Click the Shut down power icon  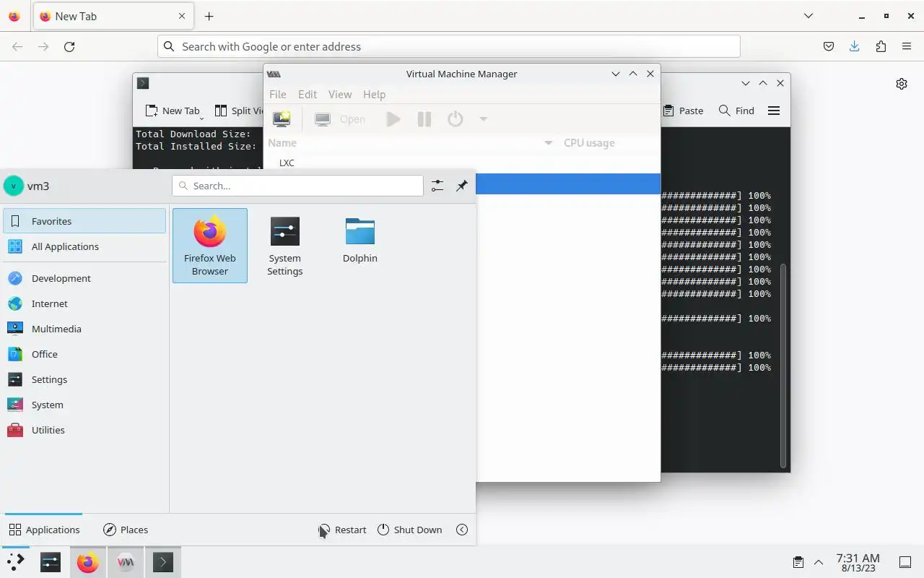click(456, 119)
